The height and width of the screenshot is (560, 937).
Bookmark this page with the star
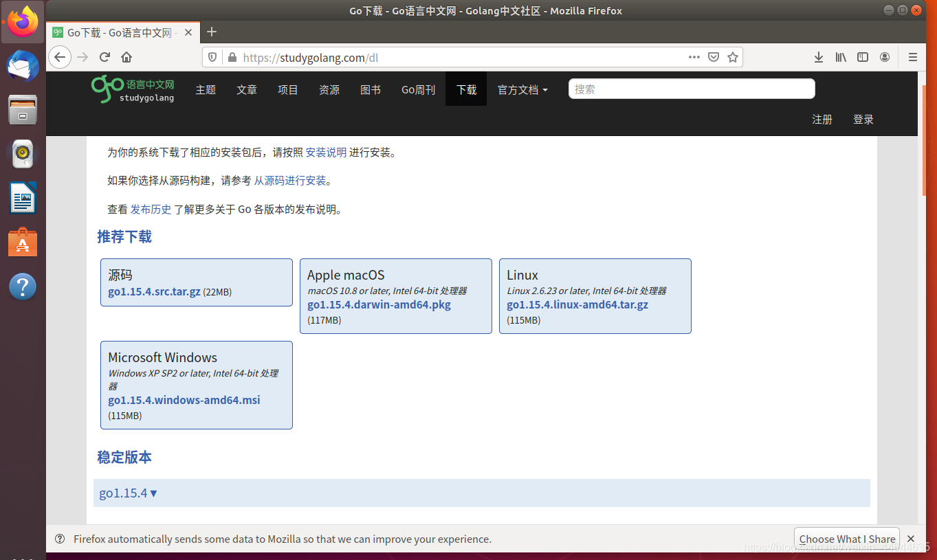point(733,57)
